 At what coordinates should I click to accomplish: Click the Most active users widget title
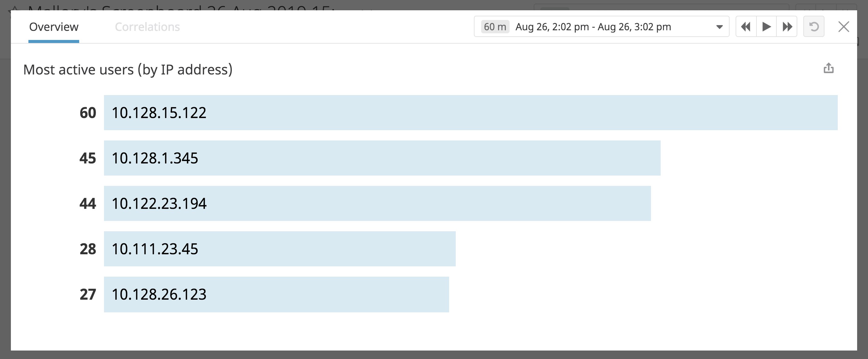(x=128, y=70)
